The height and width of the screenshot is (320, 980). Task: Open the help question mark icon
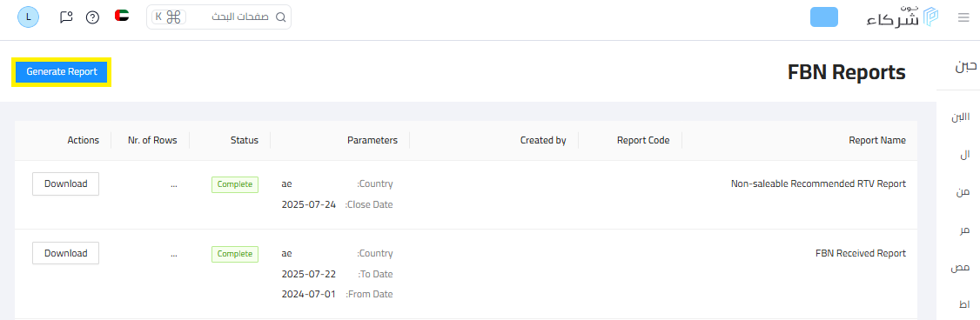(92, 17)
